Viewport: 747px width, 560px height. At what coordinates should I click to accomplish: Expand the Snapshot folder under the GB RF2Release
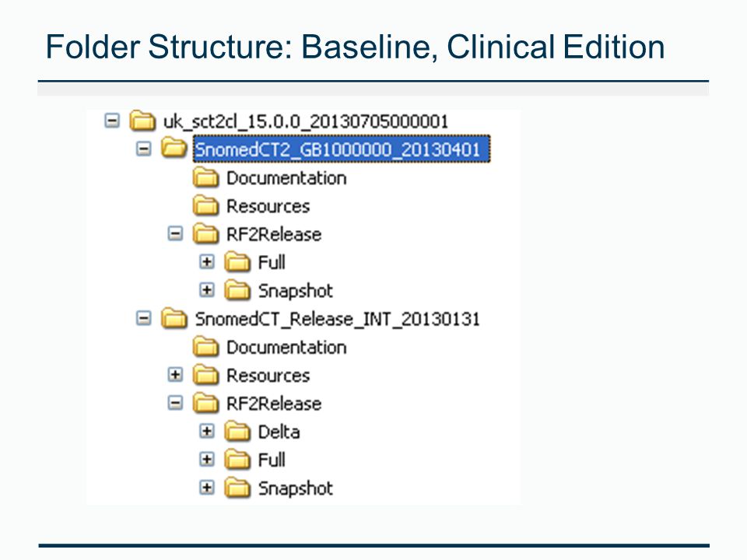coord(207,289)
